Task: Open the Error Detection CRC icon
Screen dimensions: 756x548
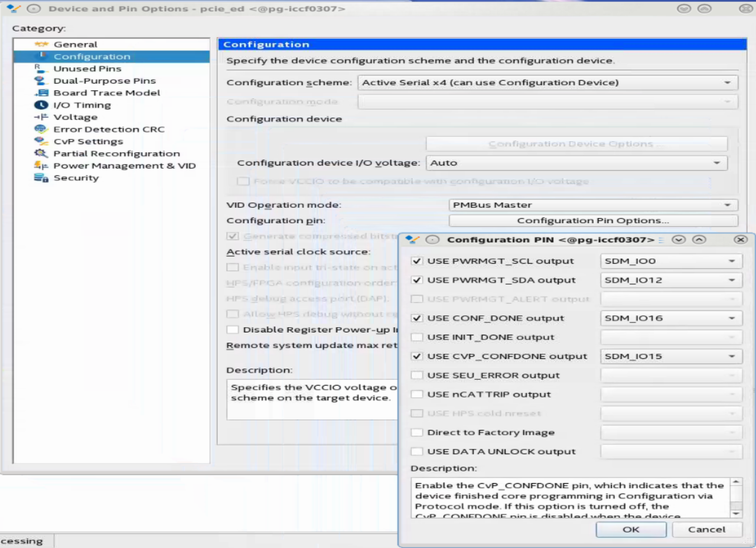Action: click(41, 129)
